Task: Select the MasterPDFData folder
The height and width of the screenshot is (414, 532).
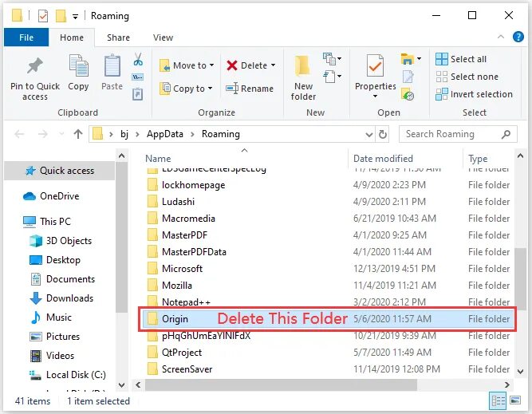Action: click(194, 252)
